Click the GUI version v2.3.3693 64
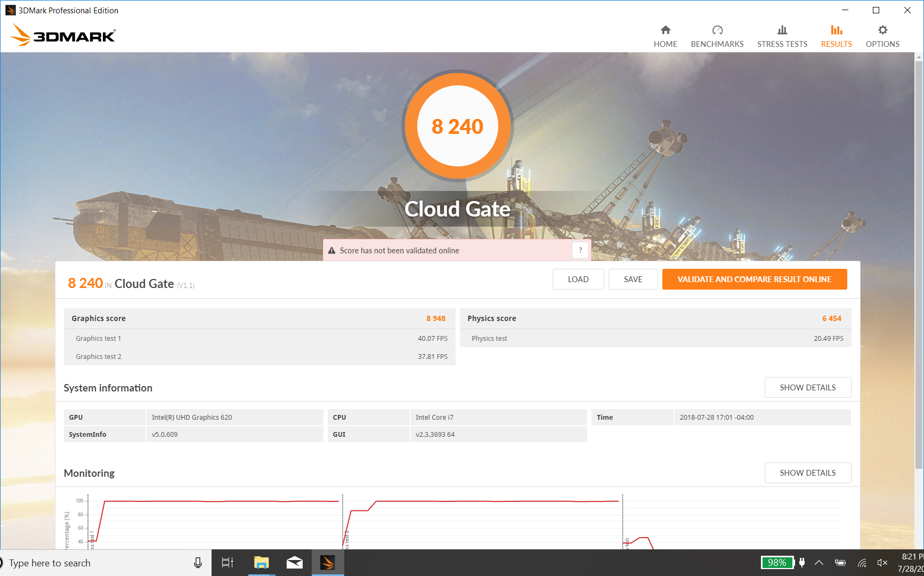Viewport: 924px width, 576px height. 435,435
